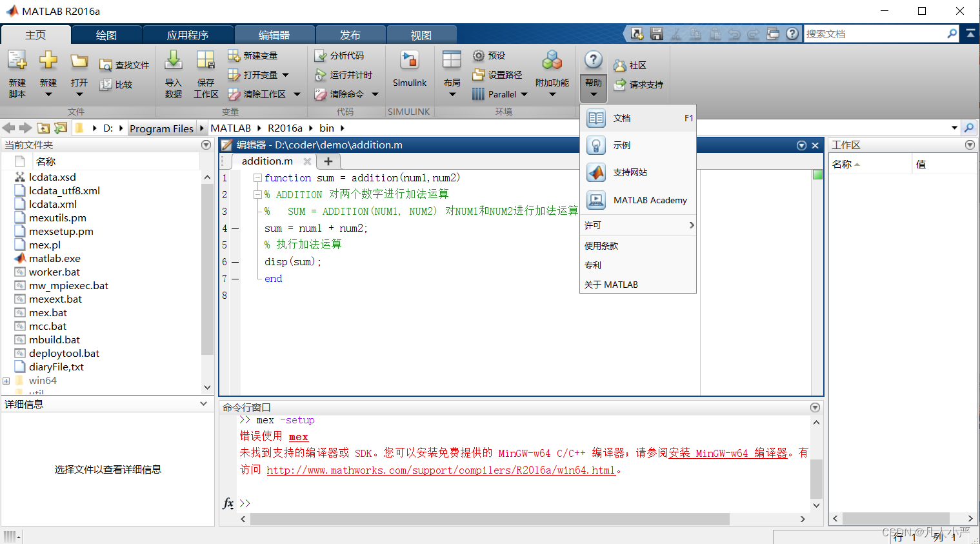Click inside the 搜索文档 search field
This screenshot has height=544, width=980.
point(877,33)
